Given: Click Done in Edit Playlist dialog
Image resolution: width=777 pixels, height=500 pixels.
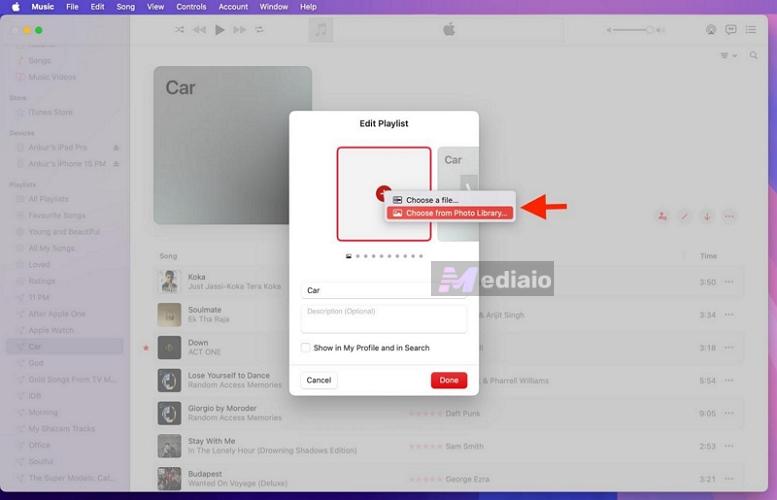Looking at the screenshot, I should 449,380.
